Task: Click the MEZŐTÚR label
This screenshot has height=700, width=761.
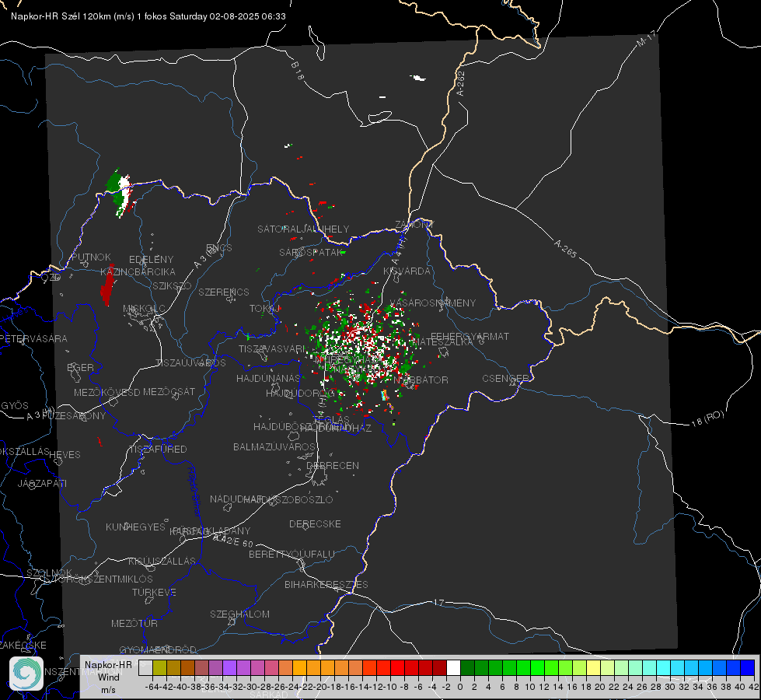Action: pyautogui.click(x=134, y=623)
